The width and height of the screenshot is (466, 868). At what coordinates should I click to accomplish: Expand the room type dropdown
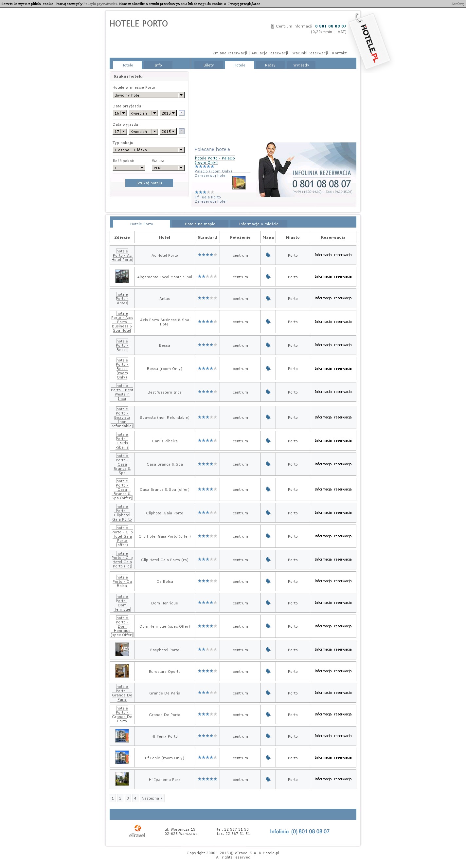[x=149, y=150]
